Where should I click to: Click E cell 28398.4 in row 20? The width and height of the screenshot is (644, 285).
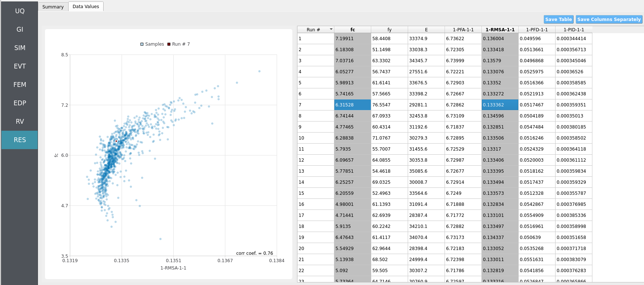point(426,248)
